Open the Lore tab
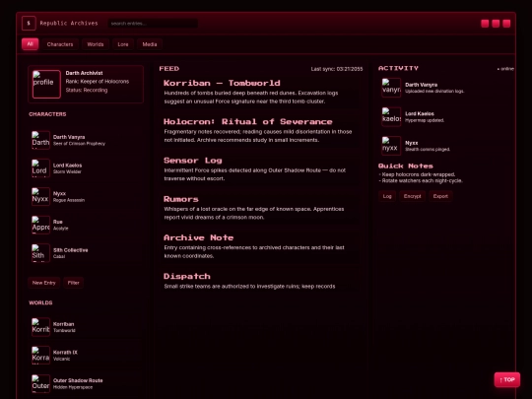 click(x=123, y=44)
